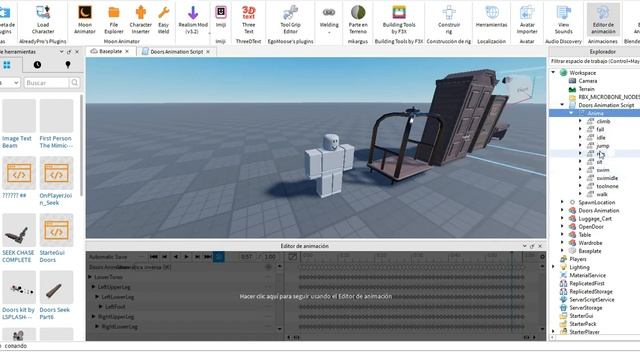Screen dimensions: 640x360
Task: Select ServerScriptService in Explorer
Action: pyautogui.click(x=591, y=300)
